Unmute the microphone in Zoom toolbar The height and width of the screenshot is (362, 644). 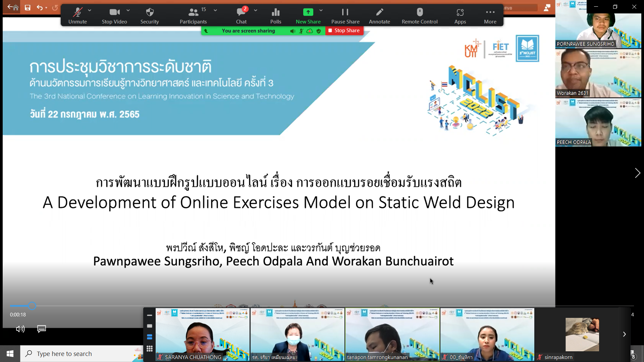[x=77, y=15]
